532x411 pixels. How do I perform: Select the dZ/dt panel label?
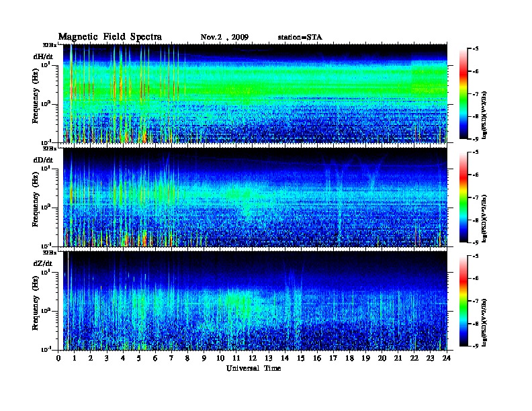pyautogui.click(x=43, y=263)
